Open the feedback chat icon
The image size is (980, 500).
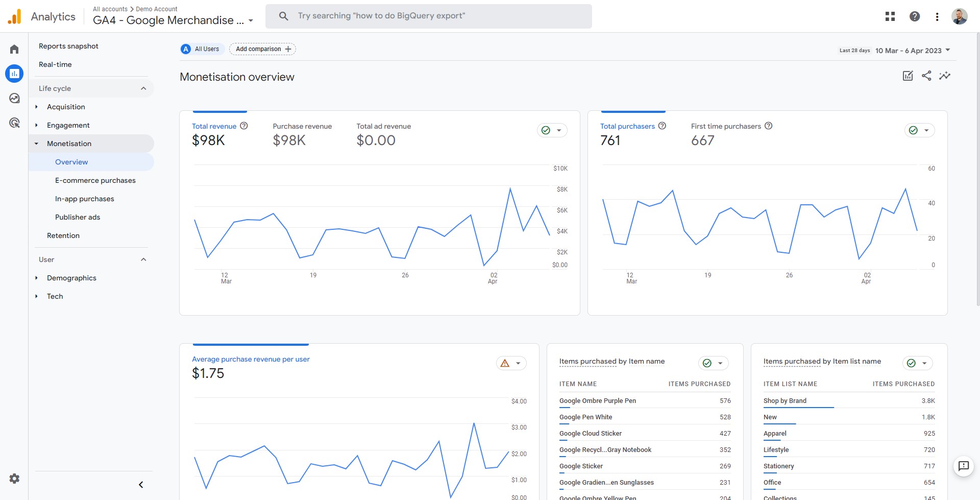click(x=964, y=466)
